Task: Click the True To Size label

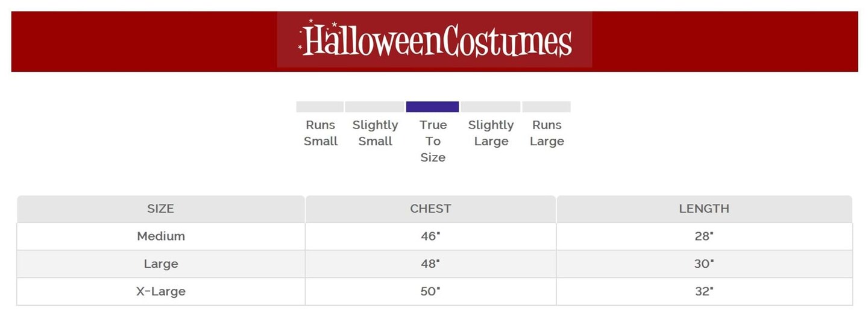Action: point(433,141)
